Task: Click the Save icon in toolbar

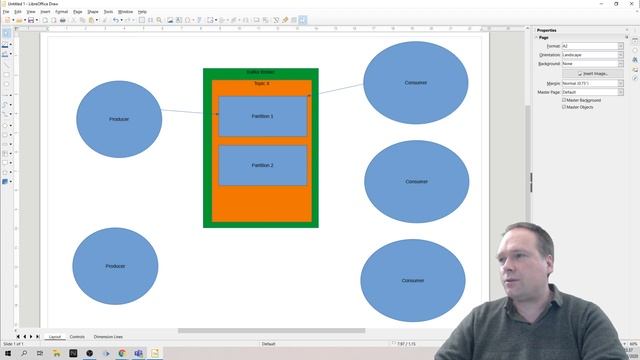Action: coord(31,20)
